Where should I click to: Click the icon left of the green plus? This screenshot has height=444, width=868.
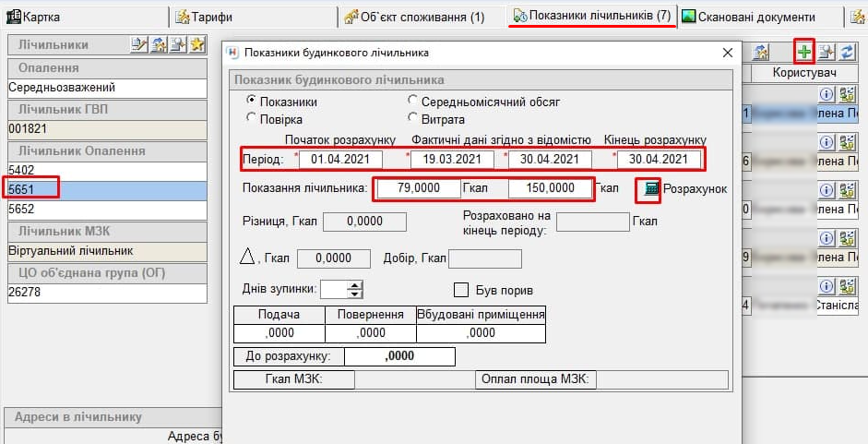762,52
